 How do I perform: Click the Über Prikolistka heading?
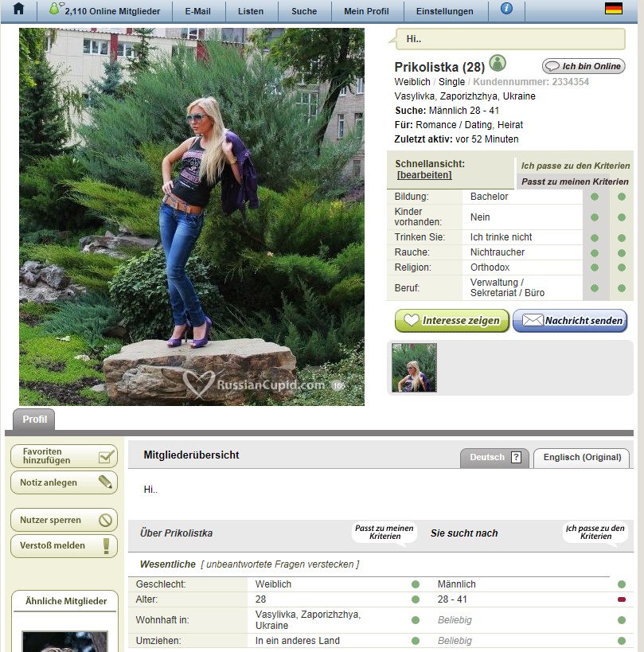click(176, 533)
